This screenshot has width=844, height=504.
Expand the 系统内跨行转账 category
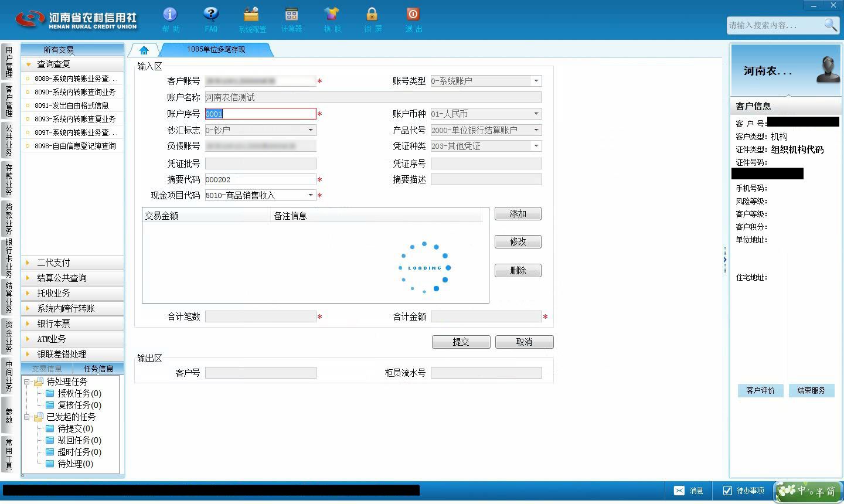pyautogui.click(x=73, y=308)
